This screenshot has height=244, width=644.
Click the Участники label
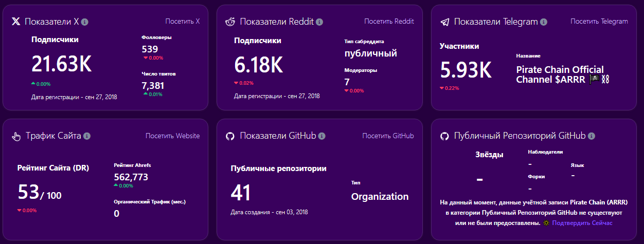click(x=459, y=46)
